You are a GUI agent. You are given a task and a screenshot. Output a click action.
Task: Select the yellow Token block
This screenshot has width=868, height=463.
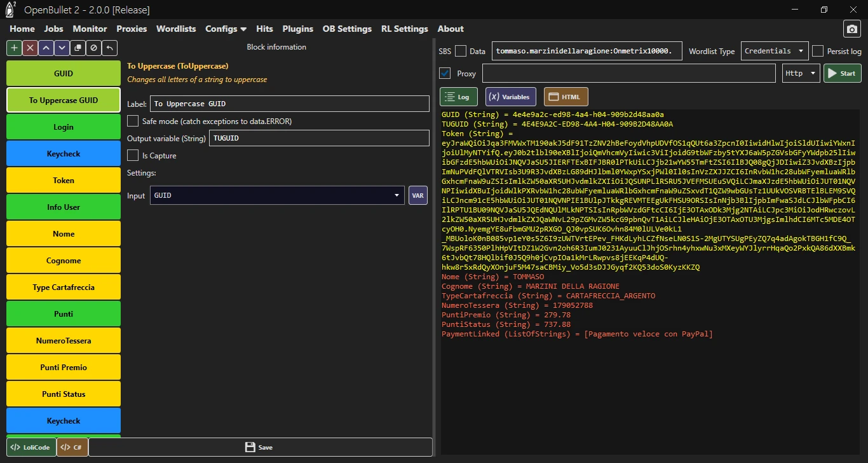64,181
